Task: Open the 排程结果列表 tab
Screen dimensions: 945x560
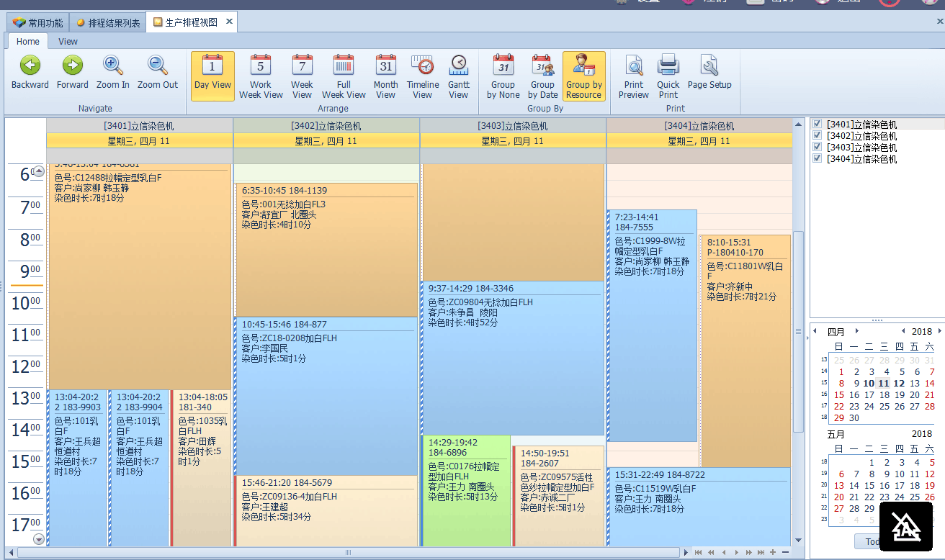Action: pyautogui.click(x=109, y=22)
